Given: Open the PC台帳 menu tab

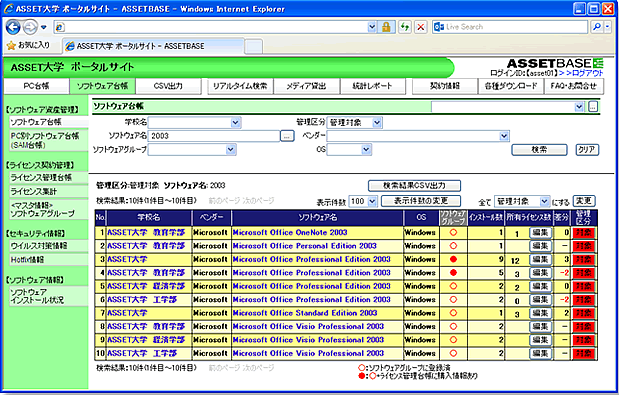Looking at the screenshot, I should click(36, 86).
